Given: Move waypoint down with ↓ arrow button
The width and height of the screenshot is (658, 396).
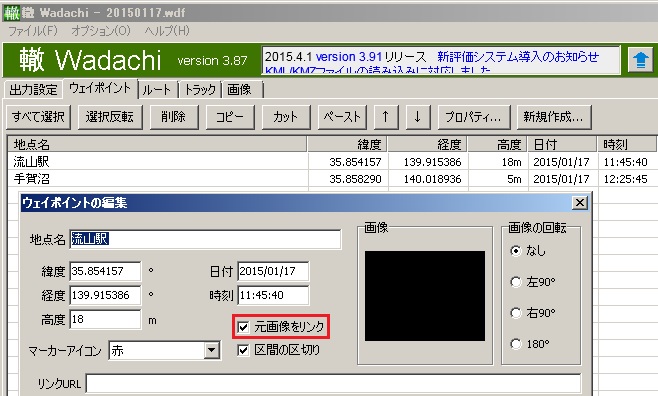Looking at the screenshot, I should point(418,117).
